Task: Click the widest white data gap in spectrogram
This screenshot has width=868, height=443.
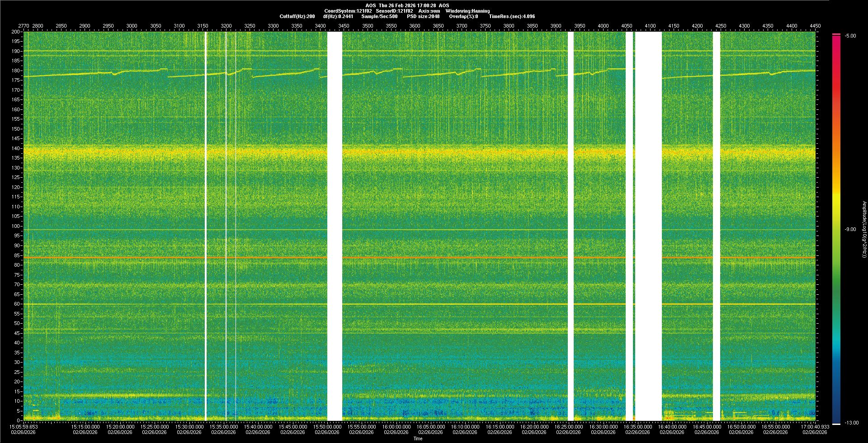Action: [648, 226]
